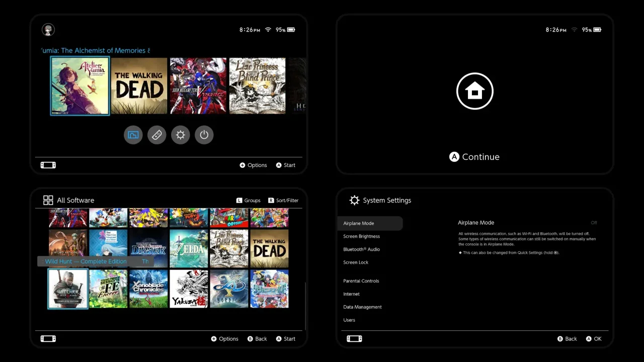The image size is (644, 362).
Task: Click the Wi-Fi icon on the lock screen
Action: pos(575,30)
